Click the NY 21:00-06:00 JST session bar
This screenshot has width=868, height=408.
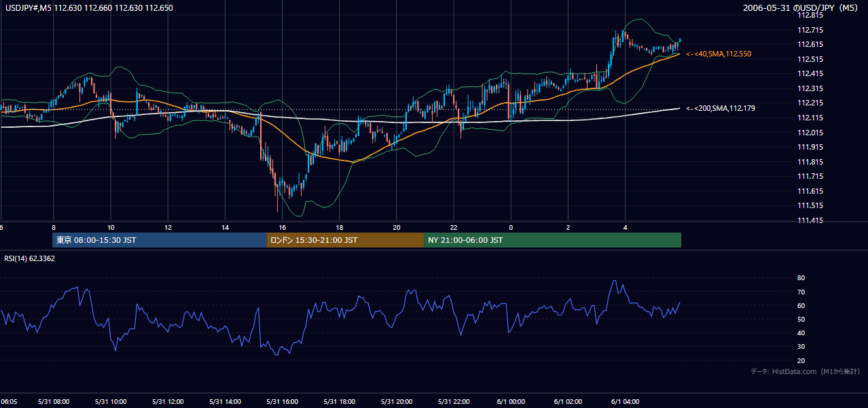pos(552,240)
